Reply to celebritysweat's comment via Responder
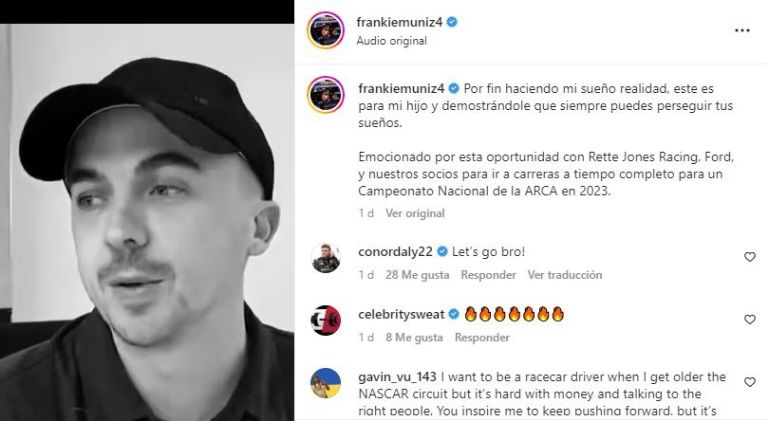The height and width of the screenshot is (421, 768). tap(482, 338)
